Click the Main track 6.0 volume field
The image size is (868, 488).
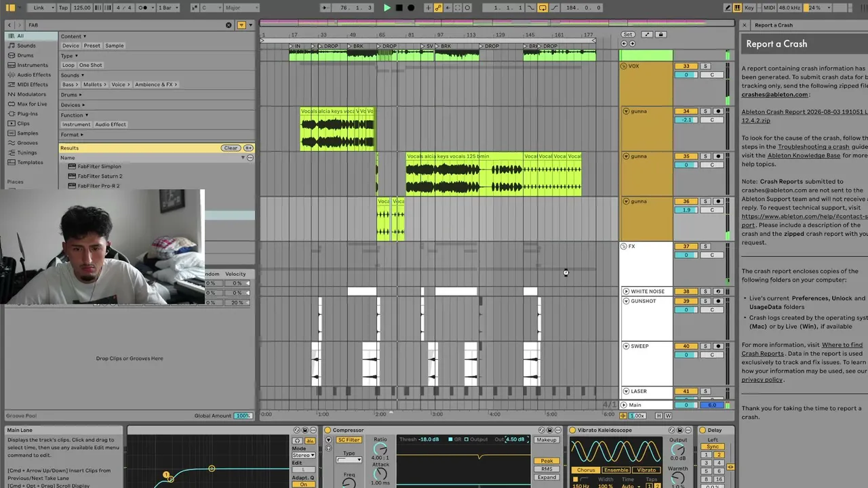click(712, 405)
